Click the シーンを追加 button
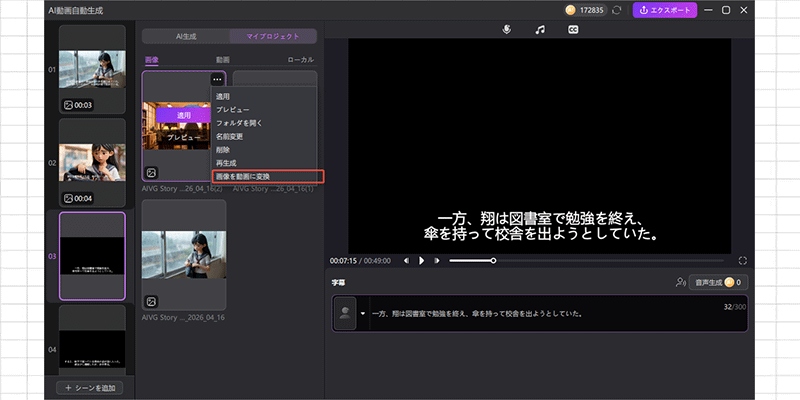The width and height of the screenshot is (800, 400). click(x=89, y=388)
